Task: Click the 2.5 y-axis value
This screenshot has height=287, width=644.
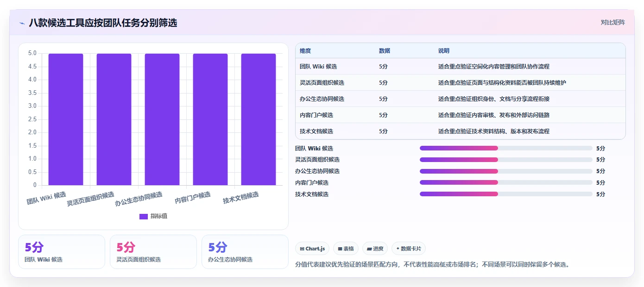Action: [32, 119]
